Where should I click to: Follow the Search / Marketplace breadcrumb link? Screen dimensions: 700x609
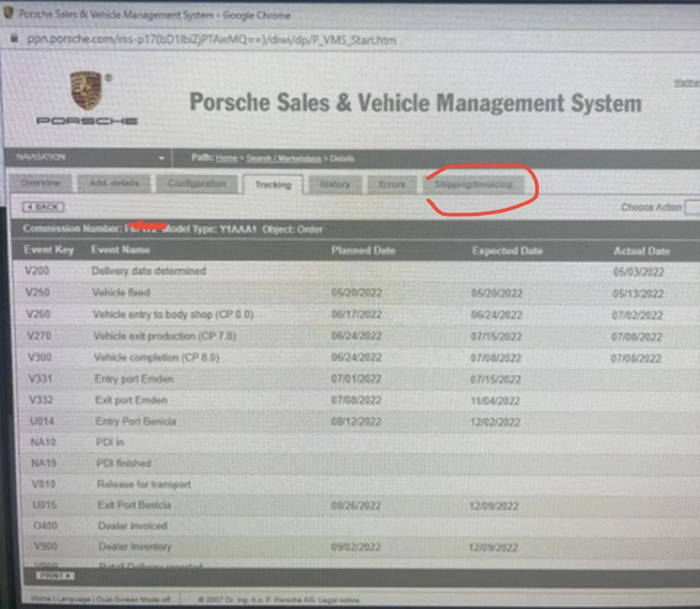(x=283, y=159)
